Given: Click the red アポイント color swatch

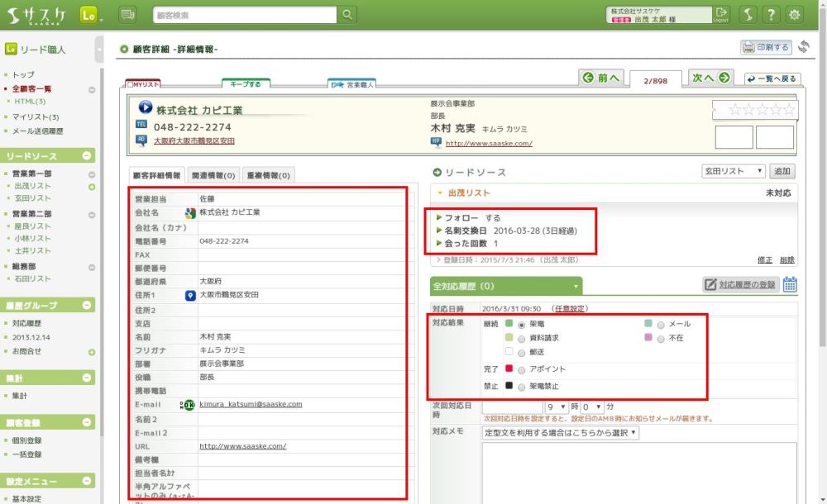Looking at the screenshot, I should pos(509,368).
